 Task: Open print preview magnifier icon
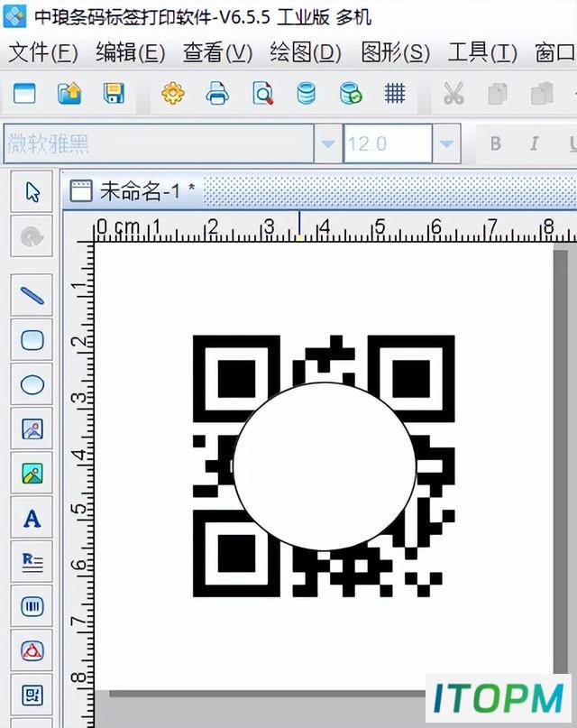(262, 93)
